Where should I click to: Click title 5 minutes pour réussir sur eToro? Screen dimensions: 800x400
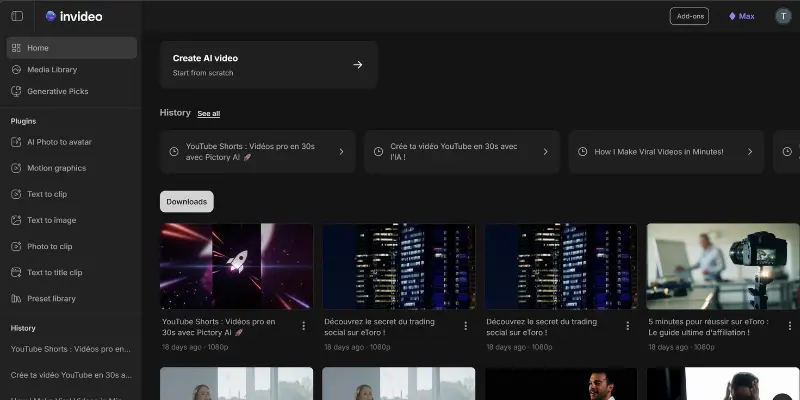coord(709,327)
